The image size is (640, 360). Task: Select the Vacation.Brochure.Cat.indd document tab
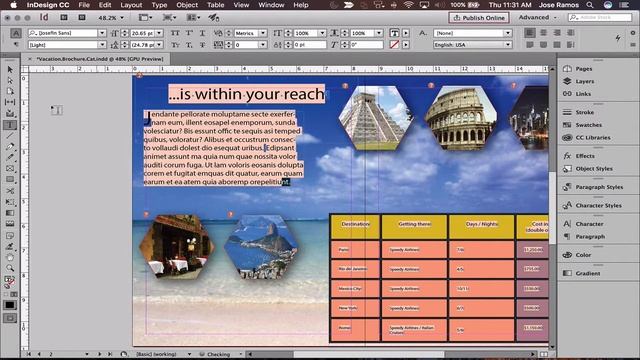[x=100, y=59]
